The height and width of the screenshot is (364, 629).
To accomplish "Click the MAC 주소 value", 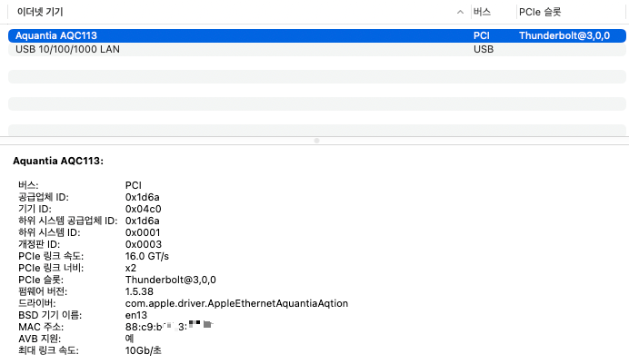I will pos(169,327).
